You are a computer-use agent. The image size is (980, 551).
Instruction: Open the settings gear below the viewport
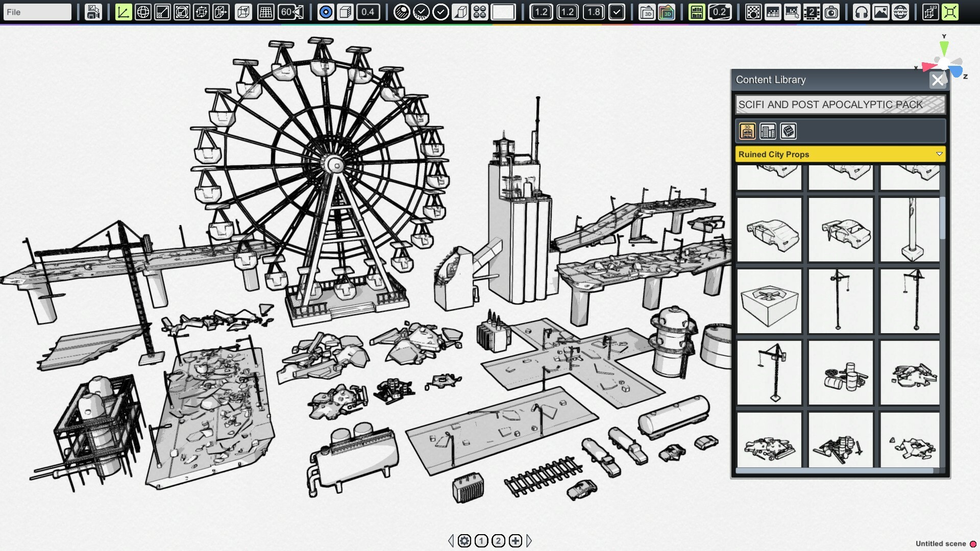[x=464, y=540]
